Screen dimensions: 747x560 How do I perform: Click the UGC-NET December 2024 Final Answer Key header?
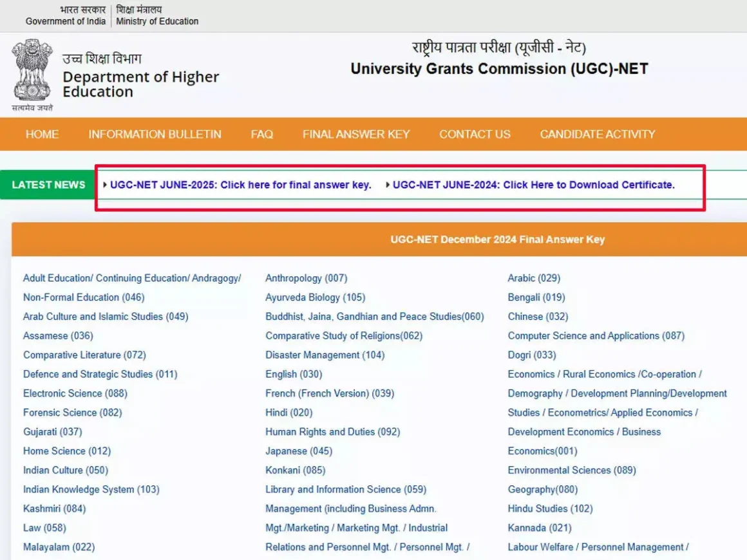click(497, 239)
